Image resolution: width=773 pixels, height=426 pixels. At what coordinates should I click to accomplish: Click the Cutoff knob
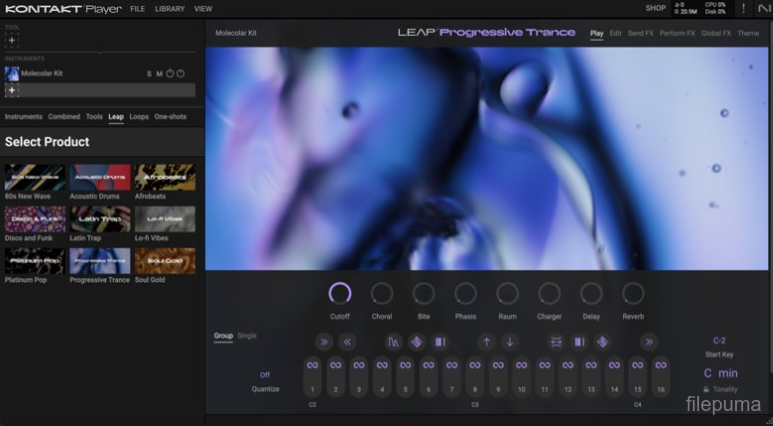click(340, 293)
